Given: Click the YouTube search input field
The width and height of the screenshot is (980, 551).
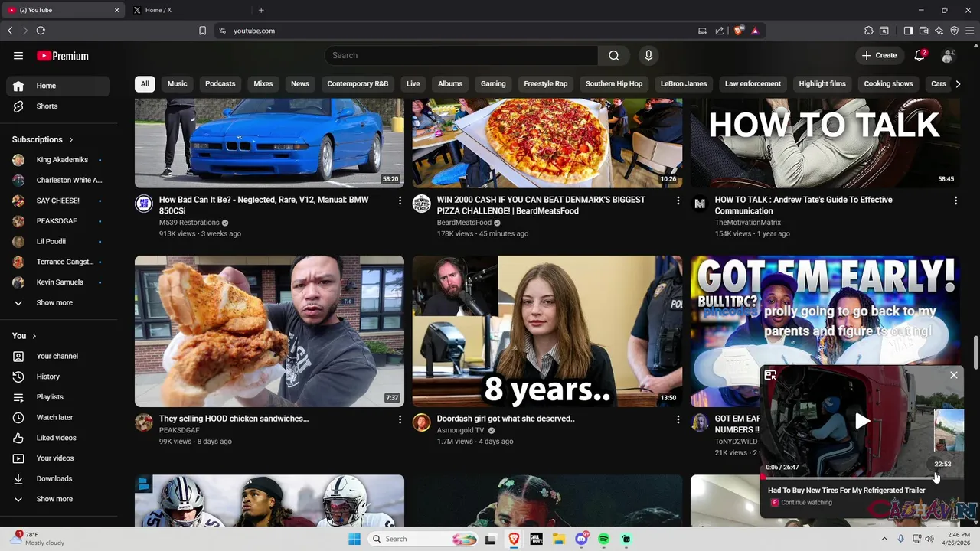Looking at the screenshot, I should point(462,55).
